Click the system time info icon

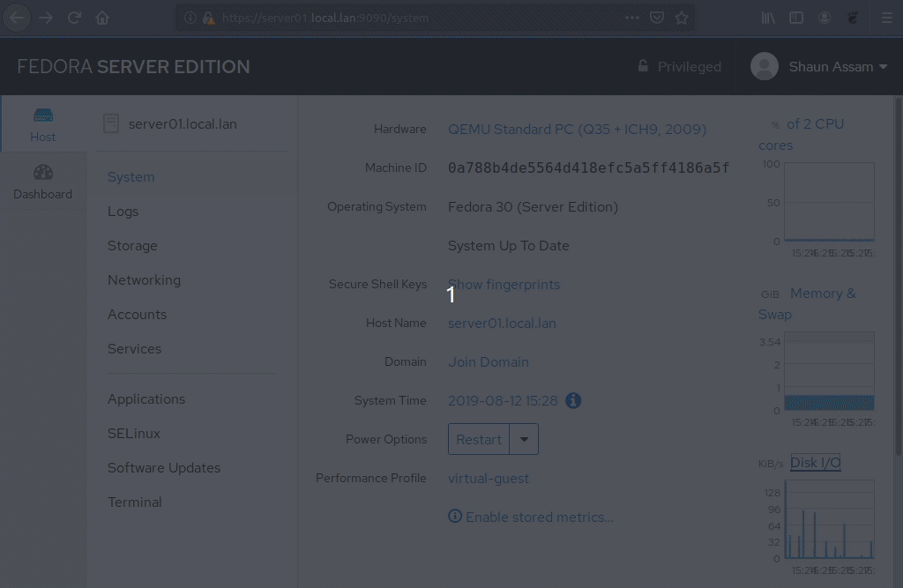point(573,400)
